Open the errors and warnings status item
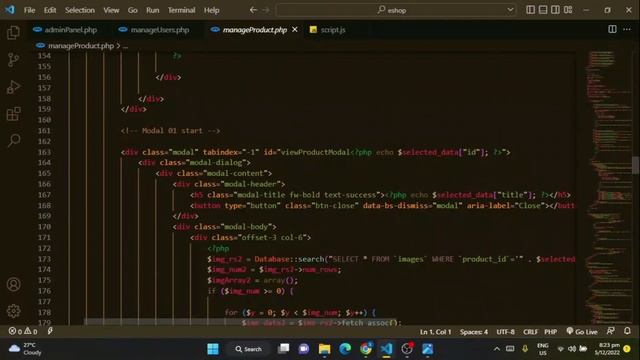640x360 pixels. point(23,331)
